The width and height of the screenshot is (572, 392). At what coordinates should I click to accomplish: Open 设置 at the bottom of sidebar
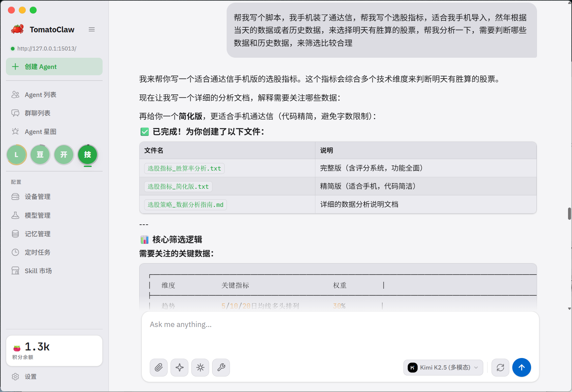31,376
